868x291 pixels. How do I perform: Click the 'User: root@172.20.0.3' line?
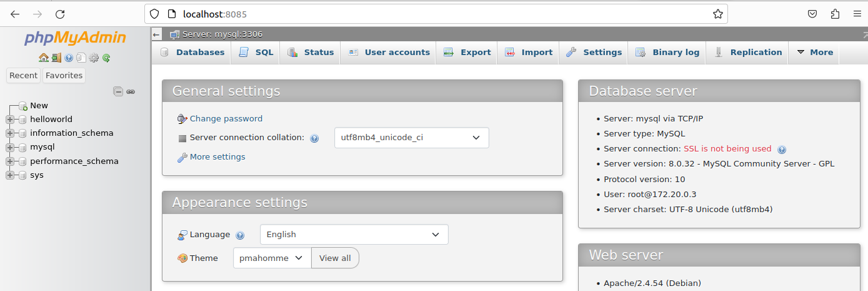pos(650,195)
